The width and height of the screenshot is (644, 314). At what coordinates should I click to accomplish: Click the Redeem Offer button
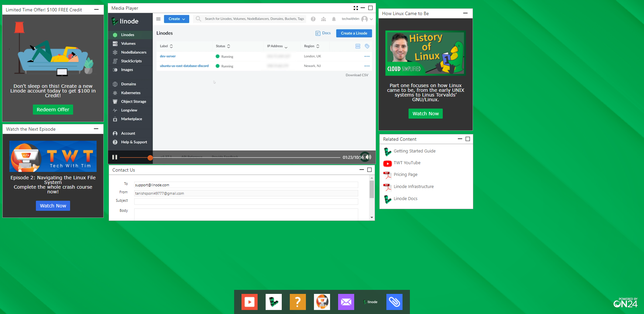coord(53,110)
